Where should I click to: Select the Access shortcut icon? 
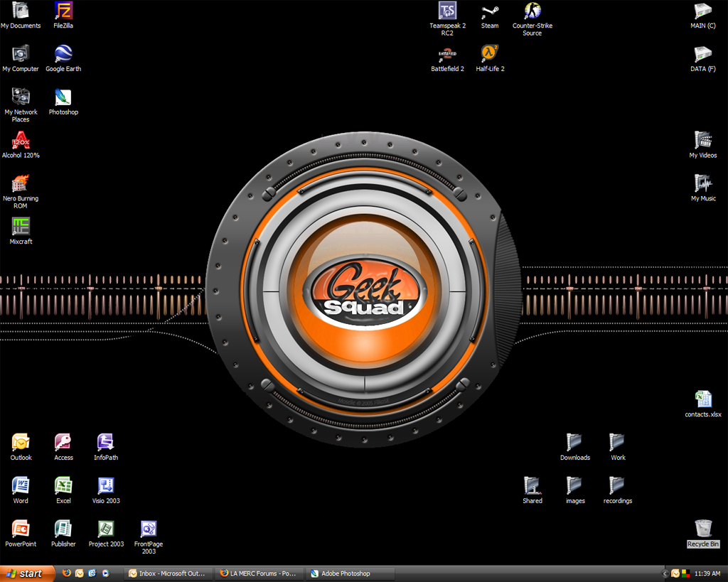pyautogui.click(x=63, y=447)
